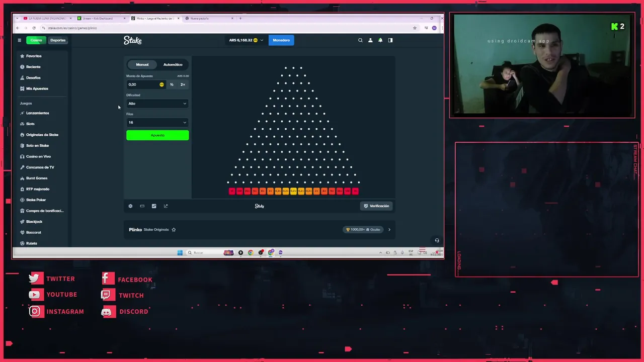Toggle the chat sidebar panel icon

coord(390,40)
